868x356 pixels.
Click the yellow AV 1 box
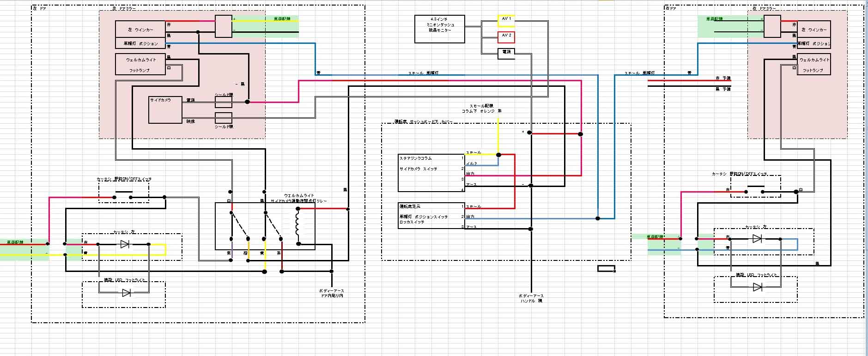point(506,21)
